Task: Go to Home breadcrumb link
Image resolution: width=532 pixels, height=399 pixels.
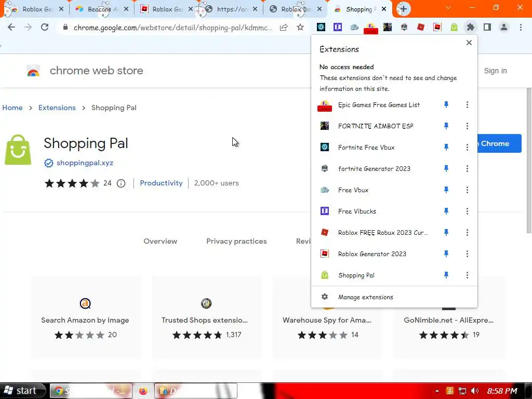Action: (x=12, y=108)
